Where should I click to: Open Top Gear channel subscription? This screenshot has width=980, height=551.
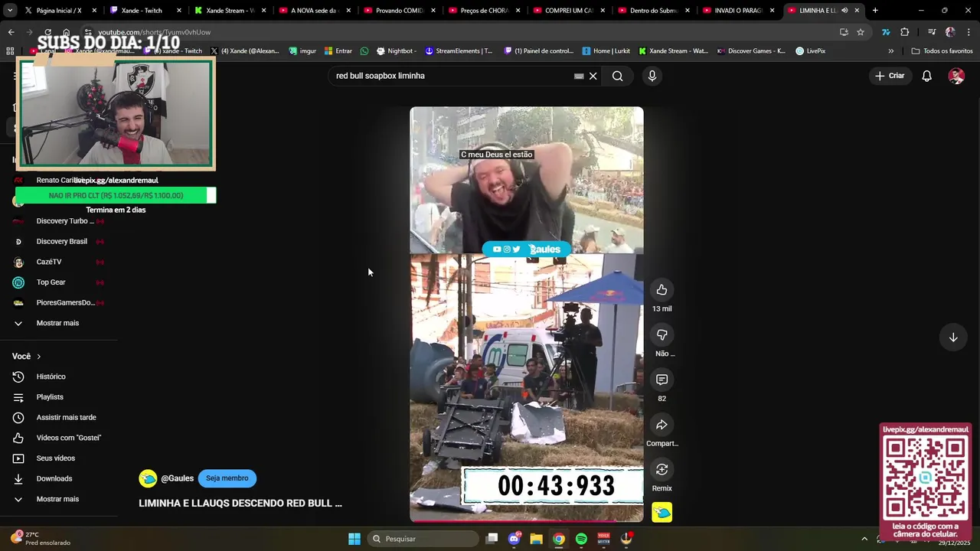[51, 282]
